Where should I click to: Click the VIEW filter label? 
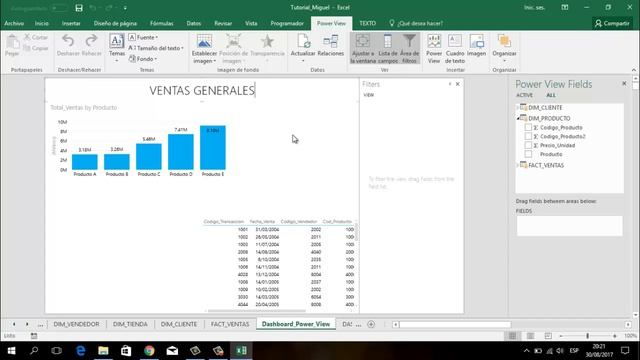369,95
